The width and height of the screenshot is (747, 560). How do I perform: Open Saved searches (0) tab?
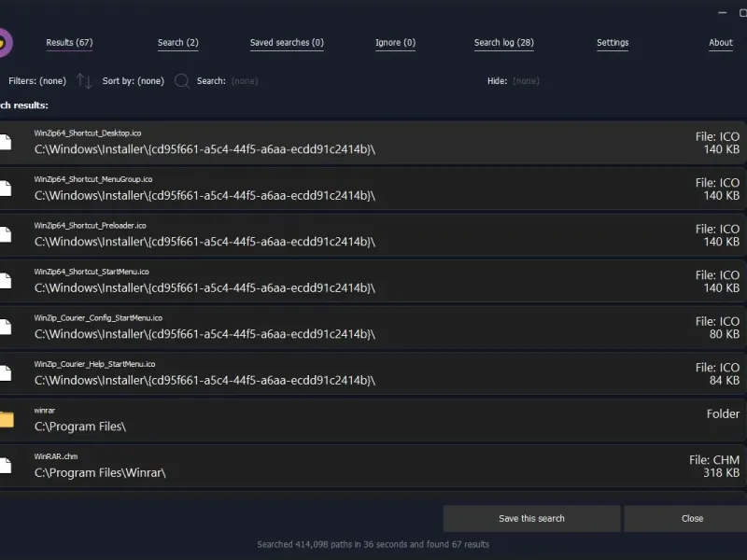coord(287,43)
